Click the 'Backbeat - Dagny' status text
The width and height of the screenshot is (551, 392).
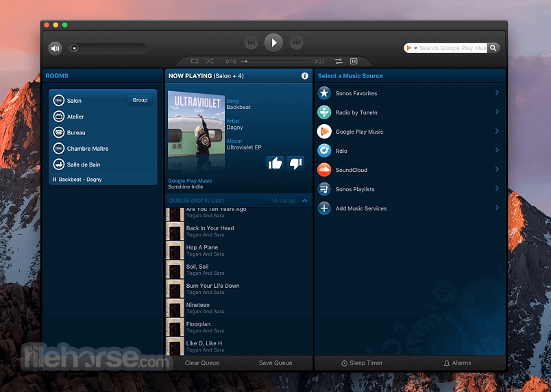pyautogui.click(x=80, y=180)
